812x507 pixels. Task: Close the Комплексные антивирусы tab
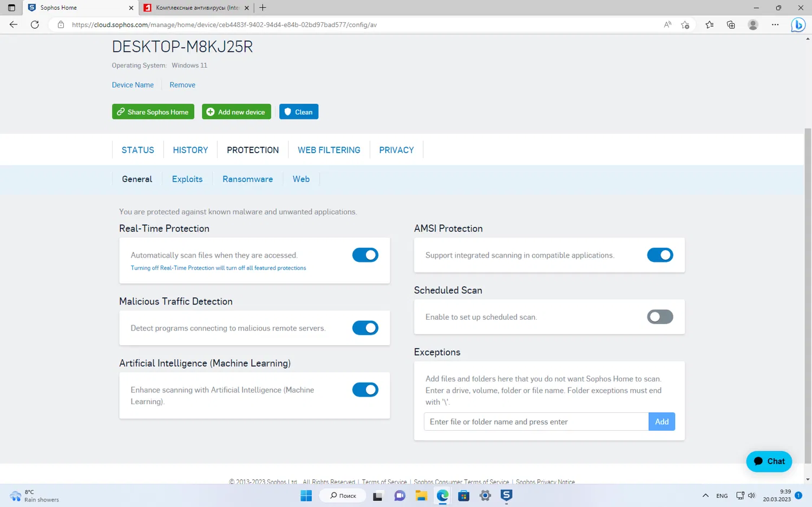coord(247,8)
